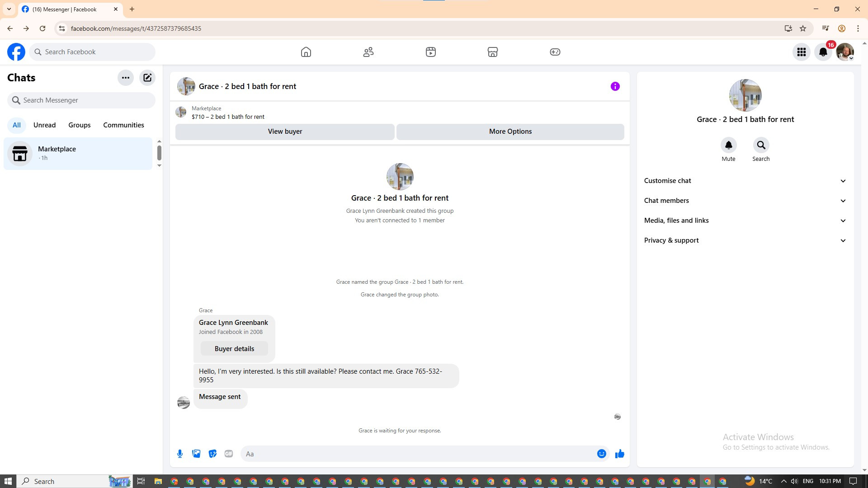Click in the Search Messenger field
This screenshot has height=488, width=868.
[81, 100]
